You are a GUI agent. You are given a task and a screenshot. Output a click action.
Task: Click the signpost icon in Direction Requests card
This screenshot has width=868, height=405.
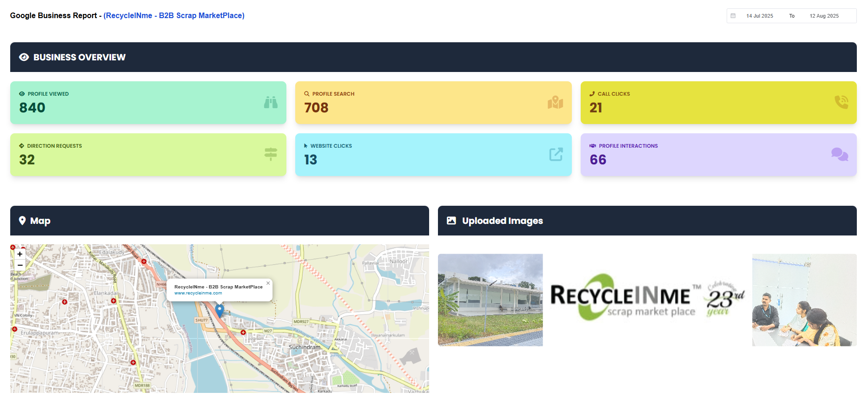pyautogui.click(x=271, y=154)
